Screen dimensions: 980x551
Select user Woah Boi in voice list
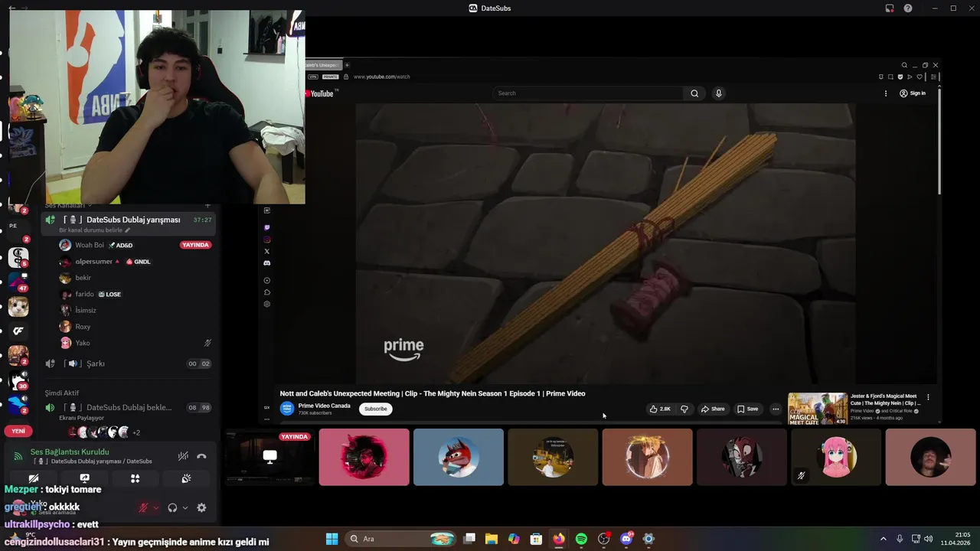90,245
